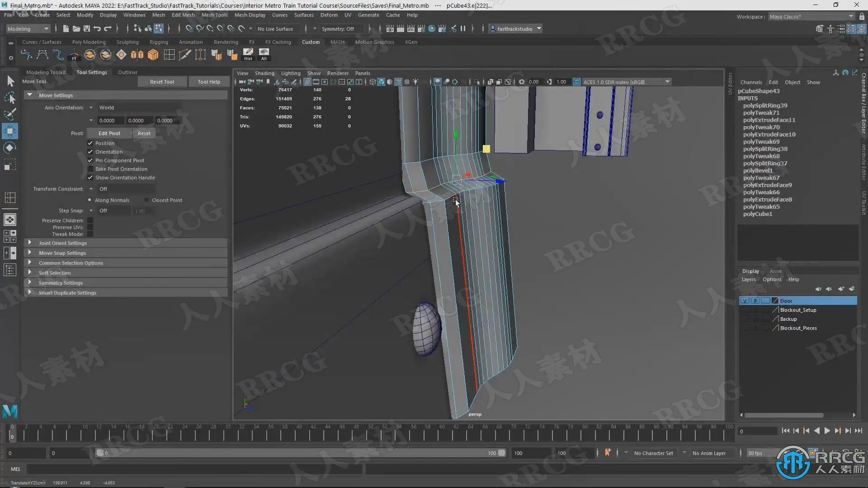868x488 pixels.
Task: Click the Hist shelf icon
Action: [x=248, y=54]
